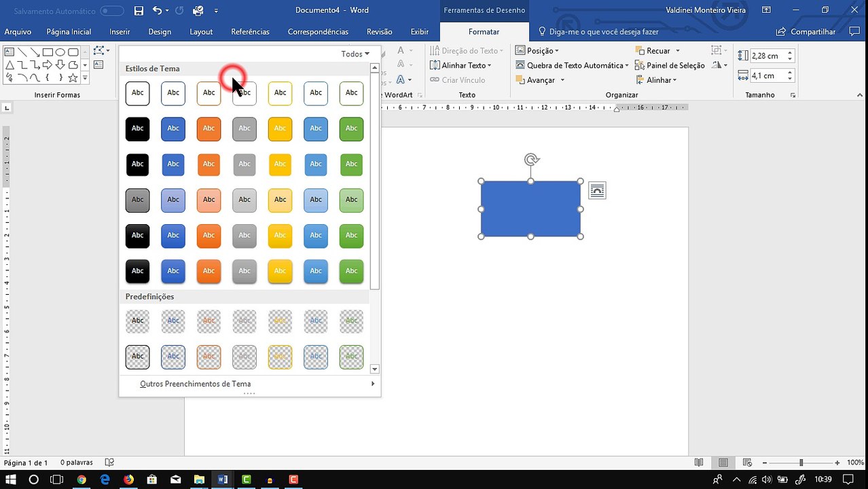Toggle Salvamento Automático switch
This screenshot has width=868, height=489.
click(112, 11)
